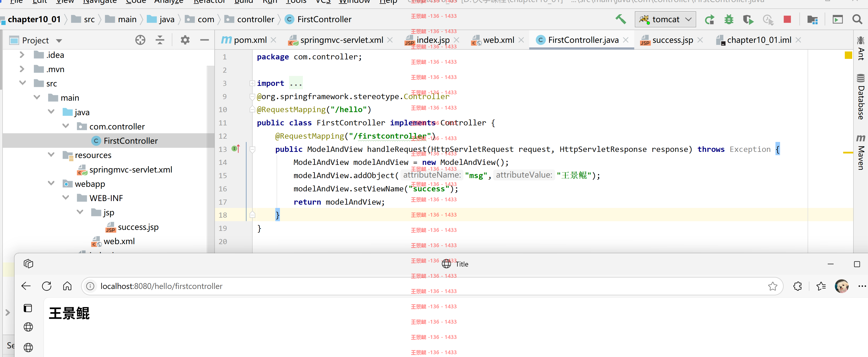This screenshot has height=357, width=868.
Task: Click the Locate current file target icon
Action: [140, 40]
